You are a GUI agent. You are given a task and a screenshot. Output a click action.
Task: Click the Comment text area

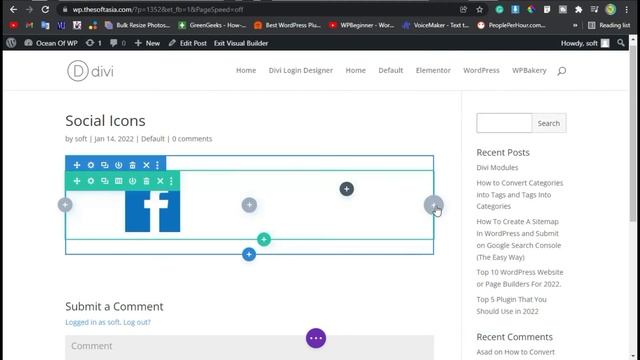(x=249, y=348)
